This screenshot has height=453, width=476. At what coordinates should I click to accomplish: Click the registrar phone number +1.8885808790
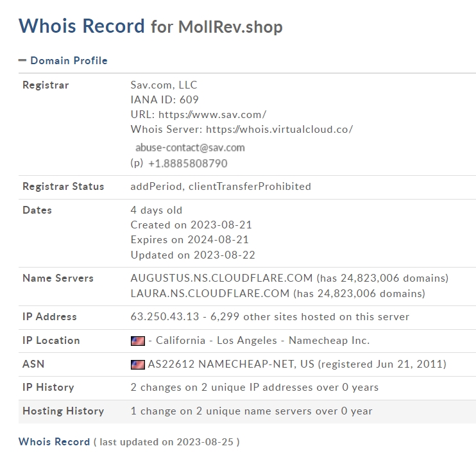click(x=188, y=164)
